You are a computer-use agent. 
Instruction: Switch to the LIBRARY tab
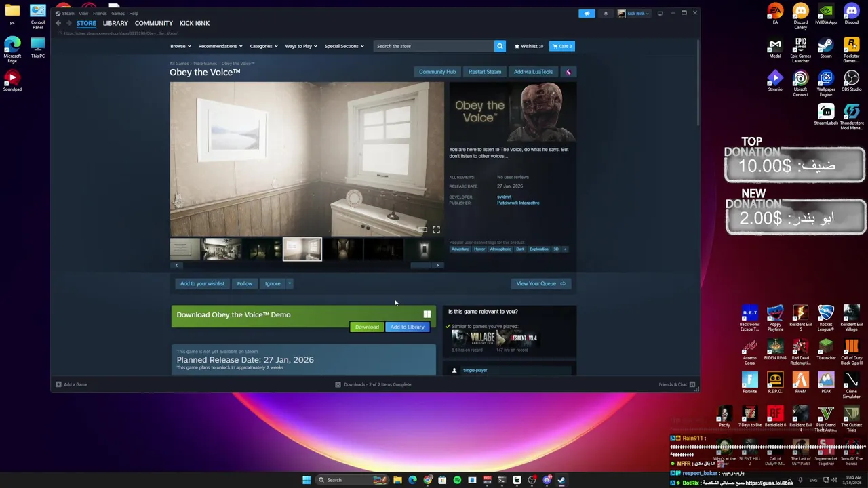tap(115, 23)
